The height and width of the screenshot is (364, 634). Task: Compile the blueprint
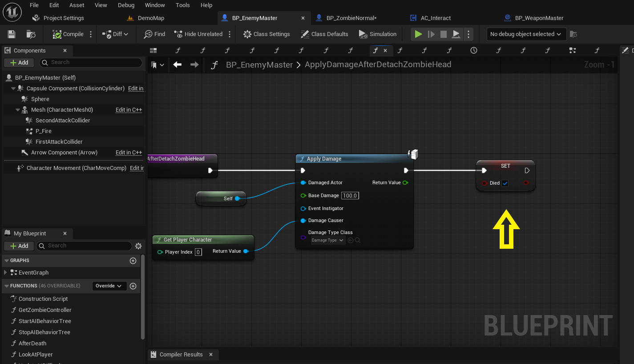point(68,34)
